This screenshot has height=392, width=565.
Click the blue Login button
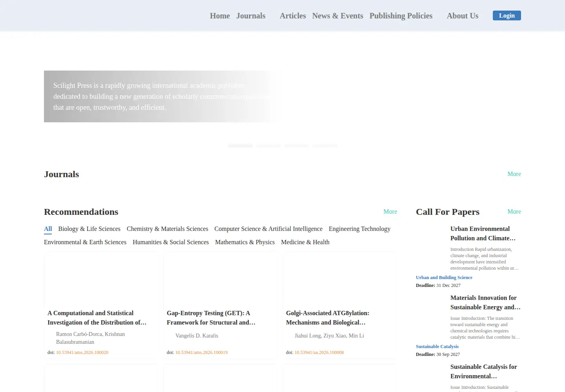tap(507, 16)
